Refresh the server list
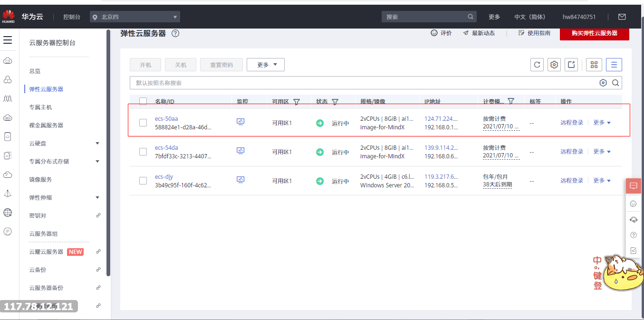The image size is (644, 320). click(537, 65)
